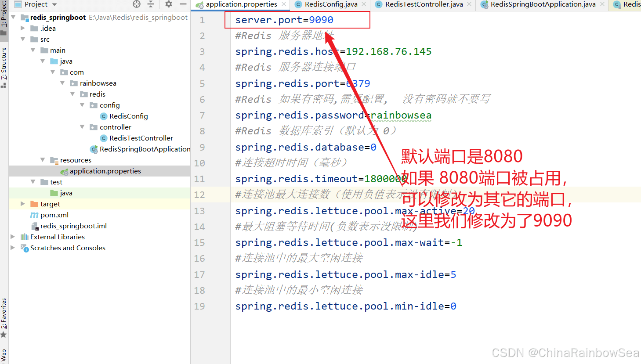Click spring.redis.lettuce.pool.max-wait=-1 line
Screen dimensions: 641x364
(x=349, y=242)
